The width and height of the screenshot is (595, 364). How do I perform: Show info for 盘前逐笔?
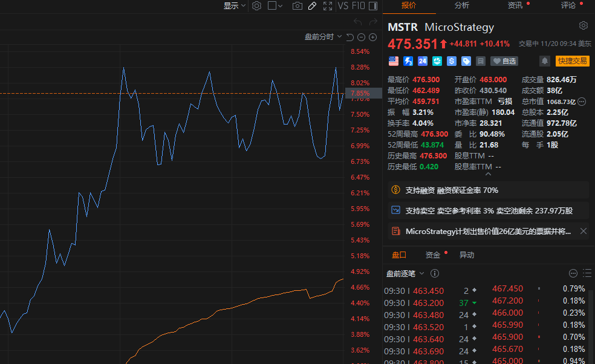pos(435,273)
